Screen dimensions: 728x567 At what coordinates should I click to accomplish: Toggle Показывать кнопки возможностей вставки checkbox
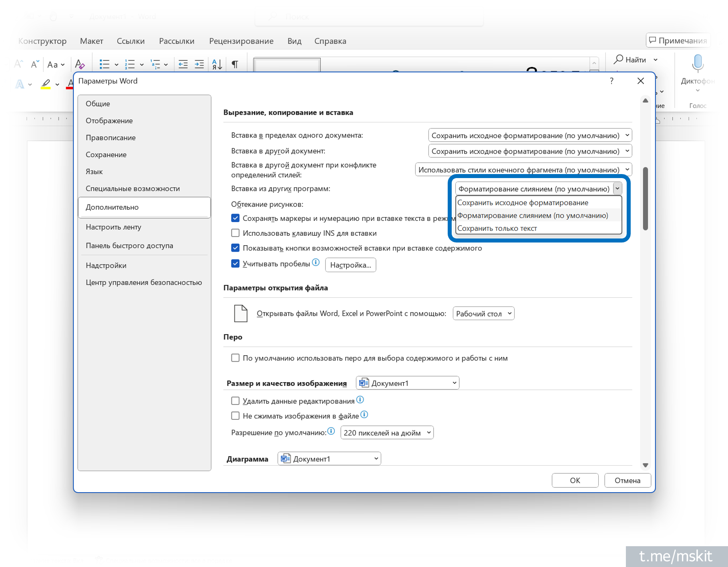coord(235,248)
